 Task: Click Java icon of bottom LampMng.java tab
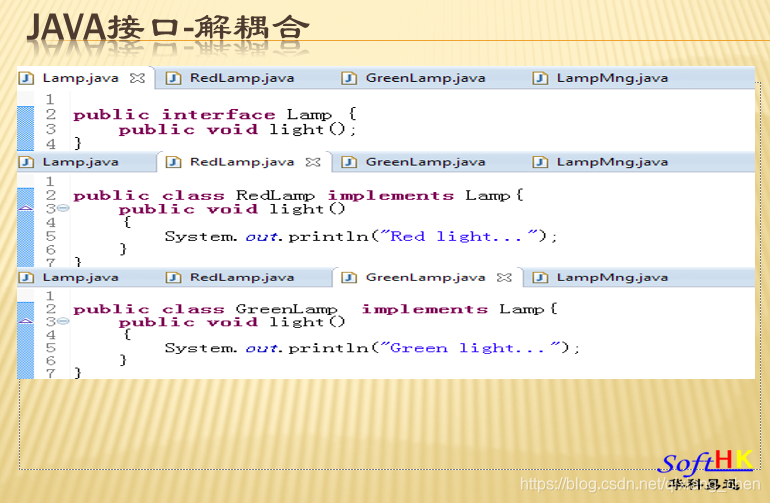(x=540, y=278)
